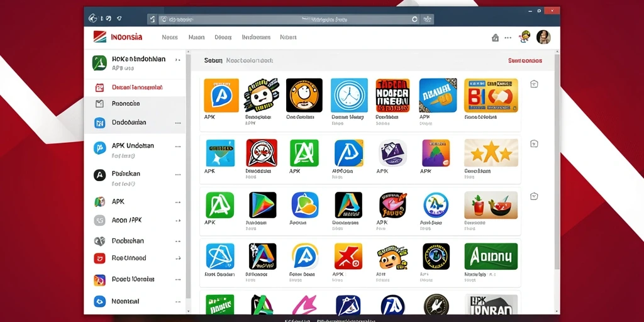Image resolution: width=644 pixels, height=322 pixels.
Task: Click the red link at right of the section heading
Action: tap(525, 60)
